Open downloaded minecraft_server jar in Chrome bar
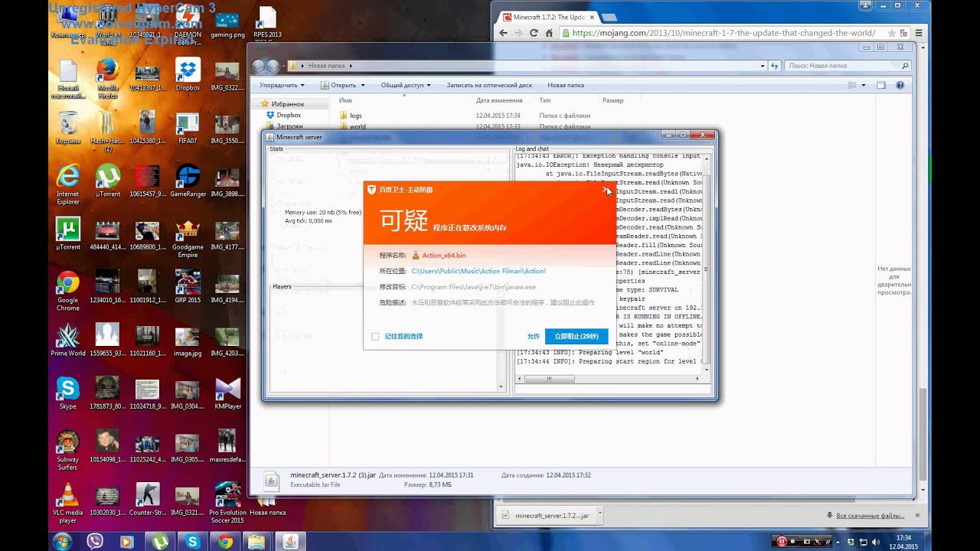This screenshot has width=980, height=551. tap(544, 516)
